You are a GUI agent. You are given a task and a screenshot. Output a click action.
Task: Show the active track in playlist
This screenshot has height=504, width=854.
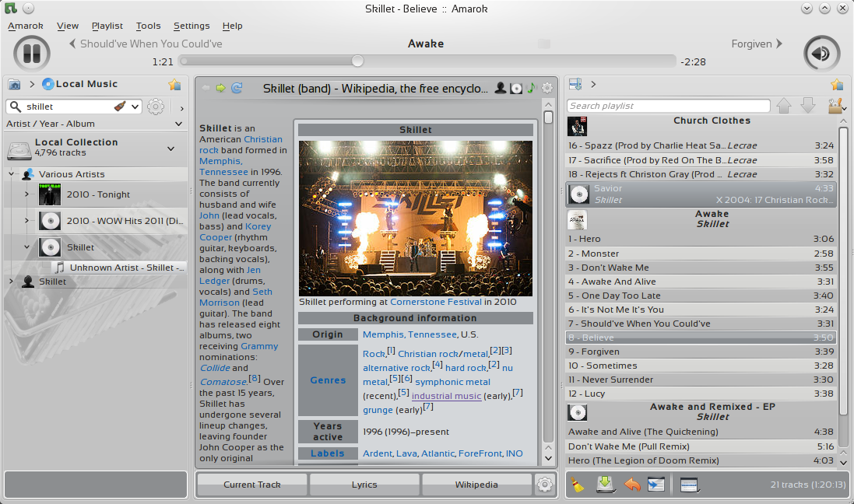click(655, 484)
